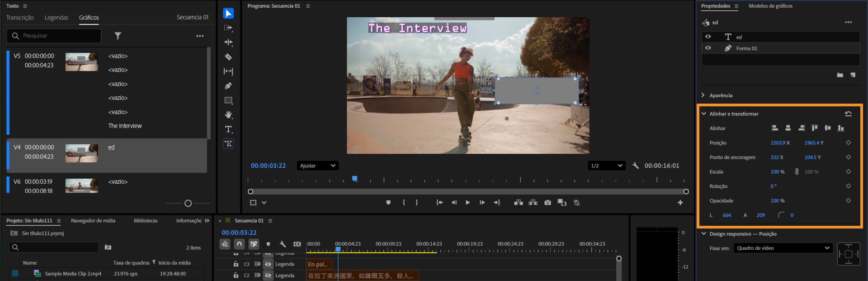Open the 1/2 playback resolution dropdown
The height and width of the screenshot is (281, 868).
click(606, 166)
